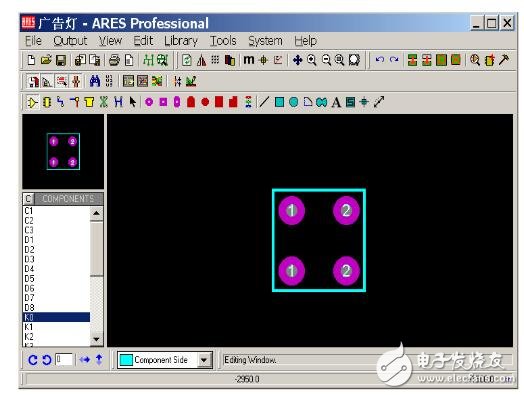Image resolution: width=524 pixels, height=395 pixels.
Task: Select the DIL pad tool (magenta oblong)
Action: pyautogui.click(x=177, y=102)
